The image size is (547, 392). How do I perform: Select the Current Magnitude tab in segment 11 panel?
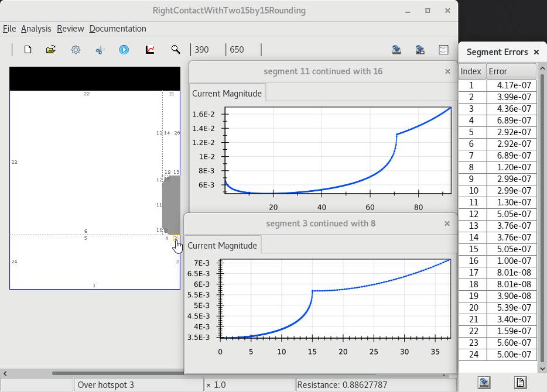tap(227, 94)
